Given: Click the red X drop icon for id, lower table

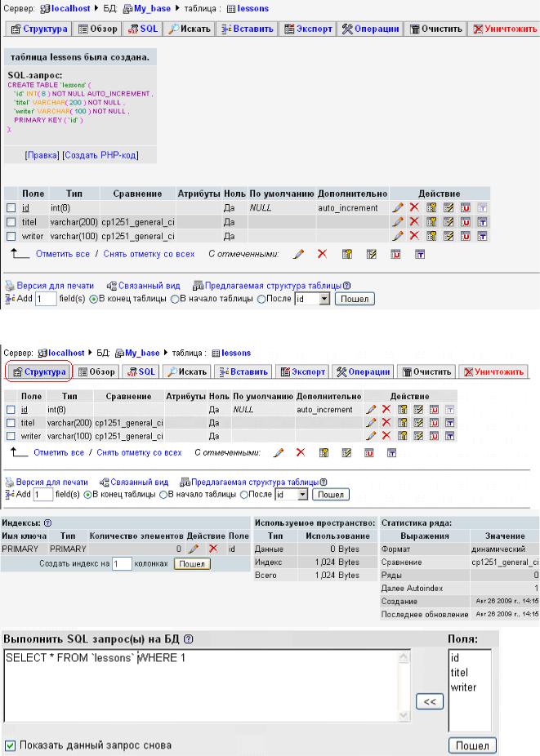Looking at the screenshot, I should [x=386, y=409].
